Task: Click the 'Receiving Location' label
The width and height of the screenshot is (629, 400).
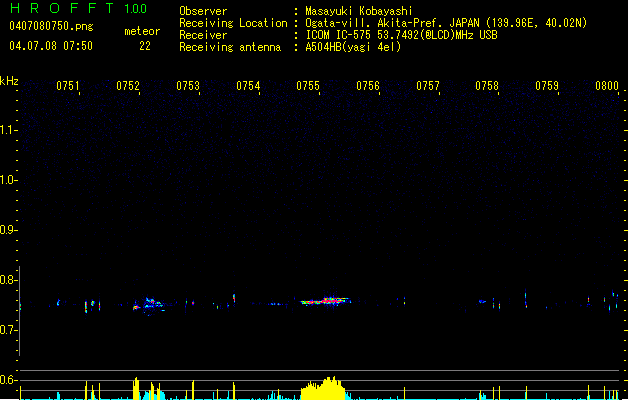Action: [233, 23]
